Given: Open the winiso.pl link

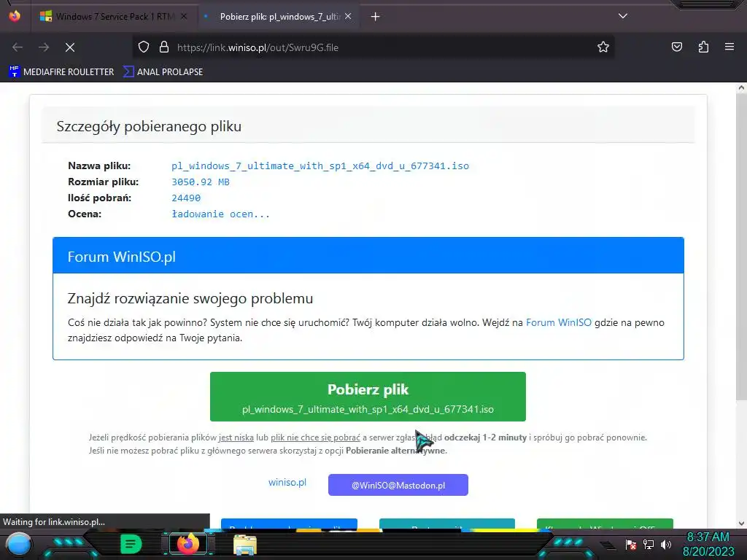Looking at the screenshot, I should tap(287, 482).
